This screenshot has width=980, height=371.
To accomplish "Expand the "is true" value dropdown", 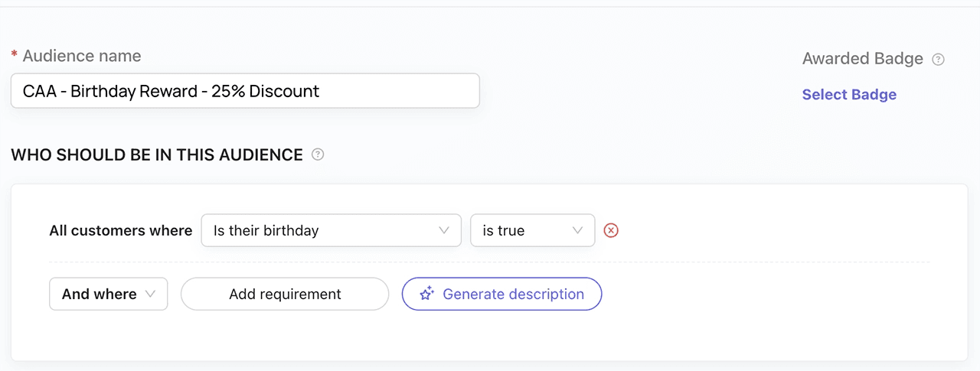I will pos(532,230).
